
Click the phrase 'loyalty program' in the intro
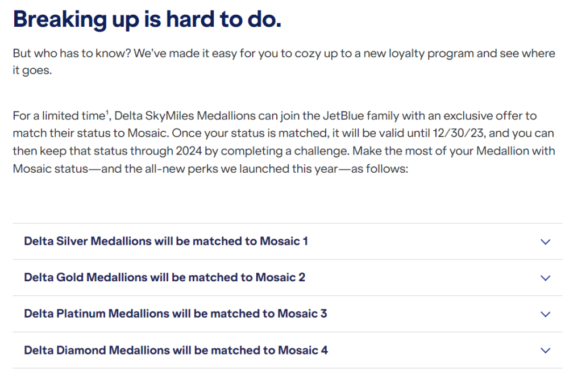click(x=431, y=54)
